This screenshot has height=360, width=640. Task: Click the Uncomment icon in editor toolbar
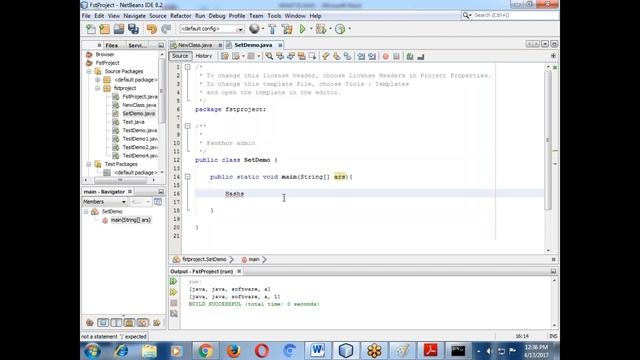[420, 56]
